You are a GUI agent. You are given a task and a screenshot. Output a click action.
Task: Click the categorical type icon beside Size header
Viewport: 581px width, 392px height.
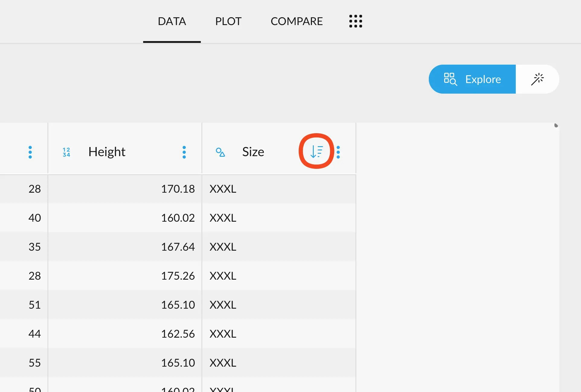click(x=220, y=152)
